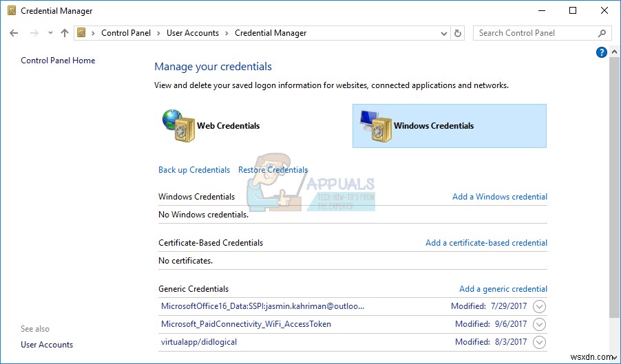The width and height of the screenshot is (621, 364).
Task: Click Add a generic credential
Action: [503, 289]
